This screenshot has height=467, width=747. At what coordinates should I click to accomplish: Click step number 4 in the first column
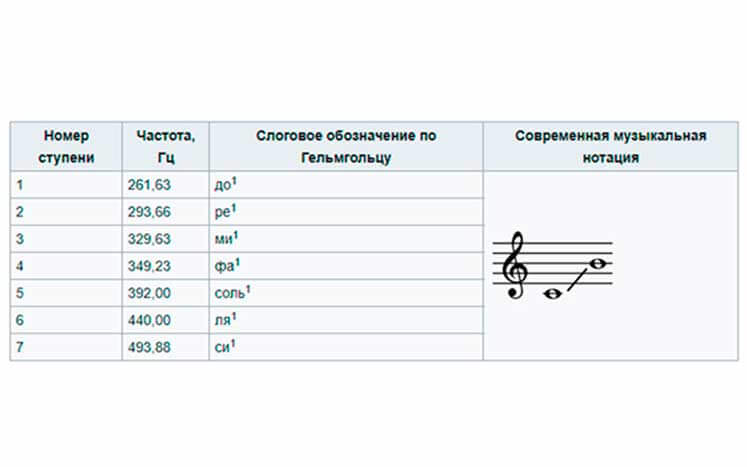point(20,266)
